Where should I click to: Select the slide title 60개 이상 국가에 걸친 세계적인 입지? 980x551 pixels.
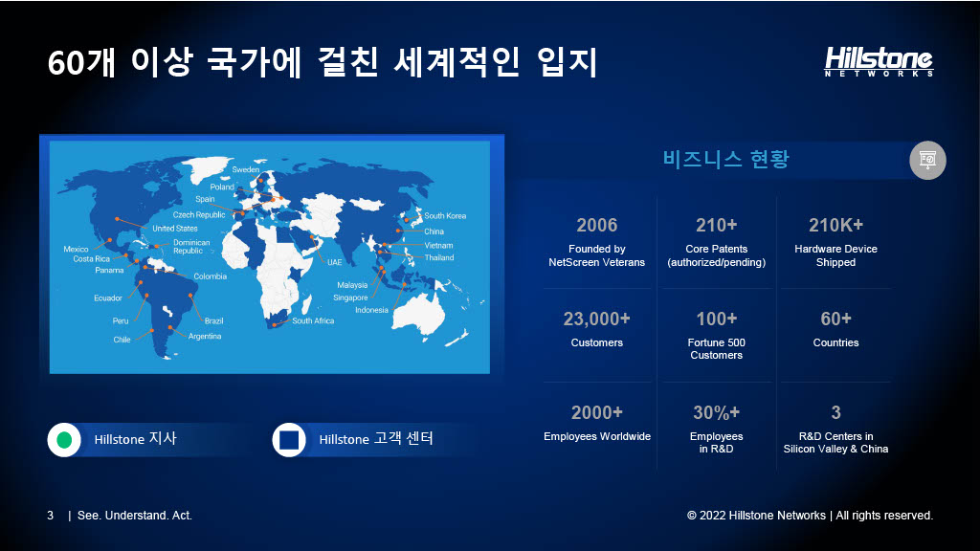[323, 62]
